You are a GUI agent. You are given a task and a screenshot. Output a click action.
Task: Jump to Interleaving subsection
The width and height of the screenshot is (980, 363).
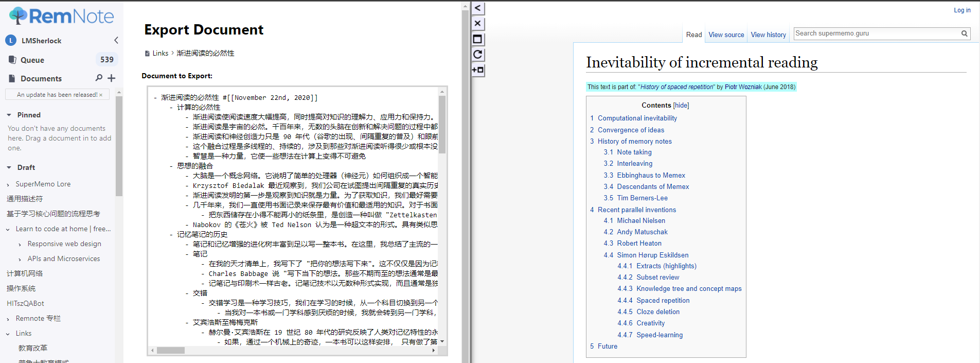(635, 163)
